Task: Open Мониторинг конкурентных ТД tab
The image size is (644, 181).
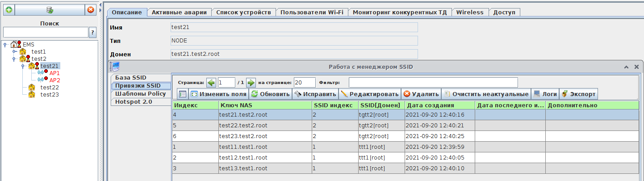Action: [400, 12]
